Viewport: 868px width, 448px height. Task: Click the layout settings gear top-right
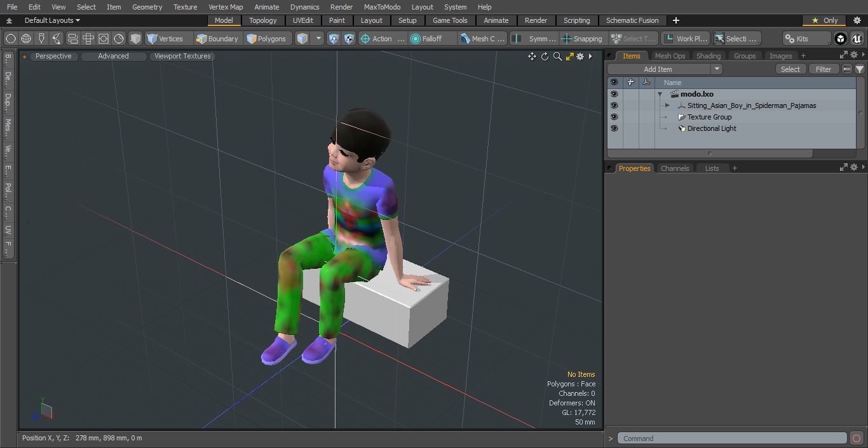(857, 20)
